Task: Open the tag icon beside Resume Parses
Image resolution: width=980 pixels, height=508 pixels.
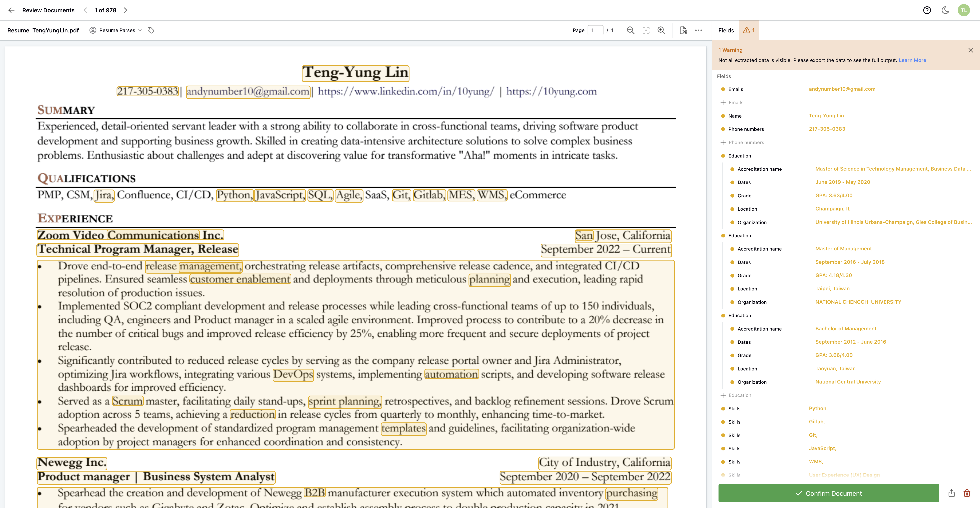Action: (x=151, y=31)
